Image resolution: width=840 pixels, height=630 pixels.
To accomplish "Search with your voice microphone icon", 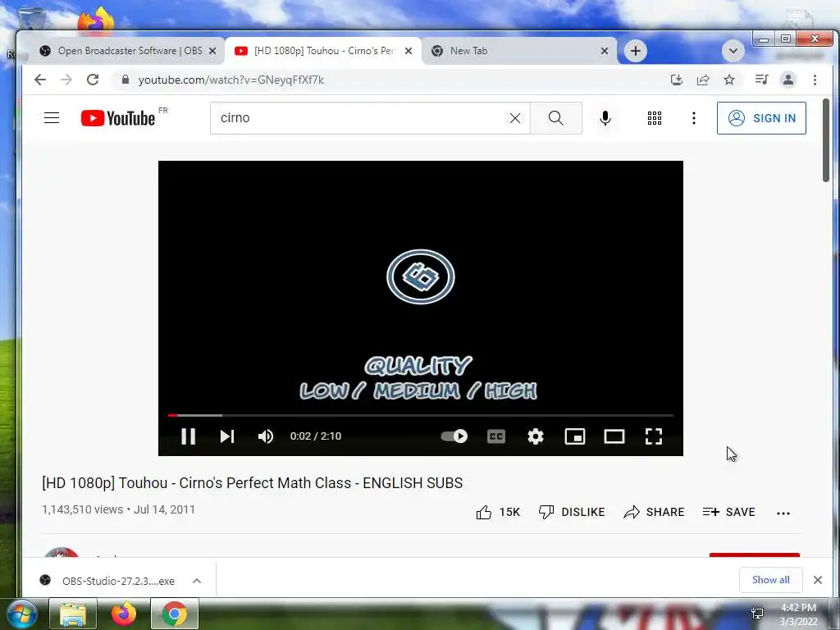I will [x=605, y=118].
